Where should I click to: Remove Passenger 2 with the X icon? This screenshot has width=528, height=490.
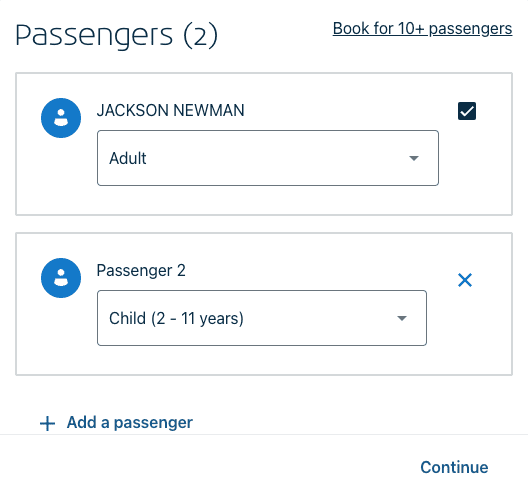point(465,280)
